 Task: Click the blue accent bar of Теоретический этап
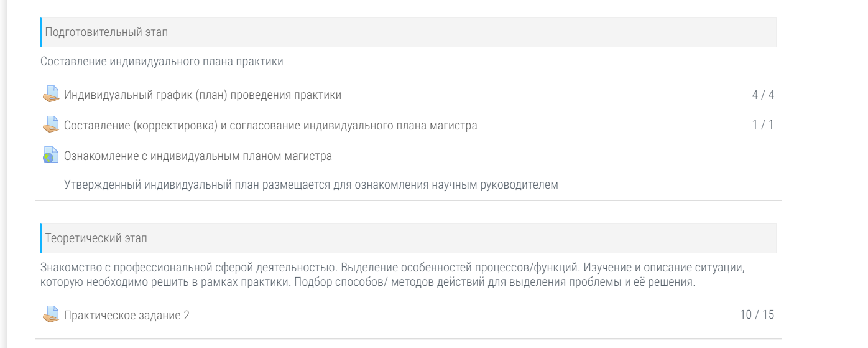(41, 238)
